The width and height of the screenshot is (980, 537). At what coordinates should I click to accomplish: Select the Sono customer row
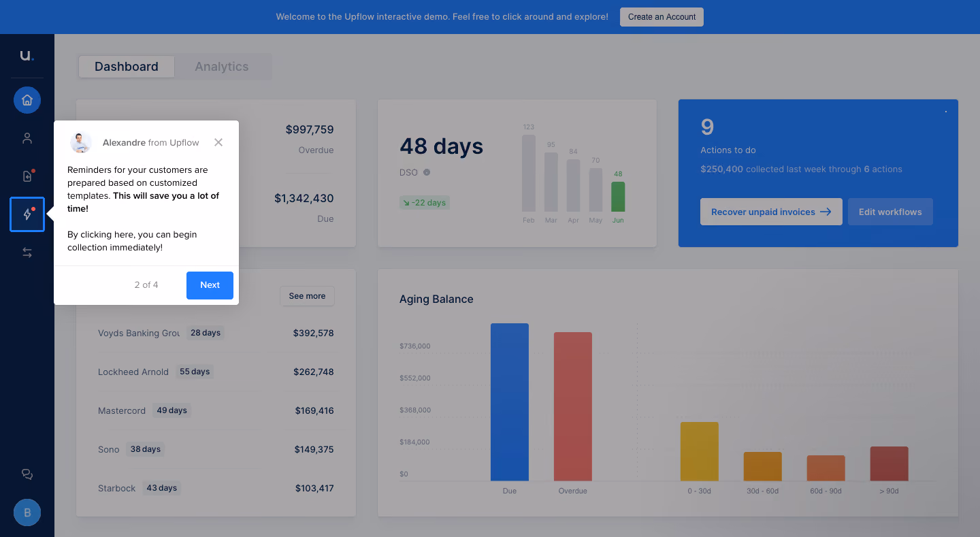216,449
